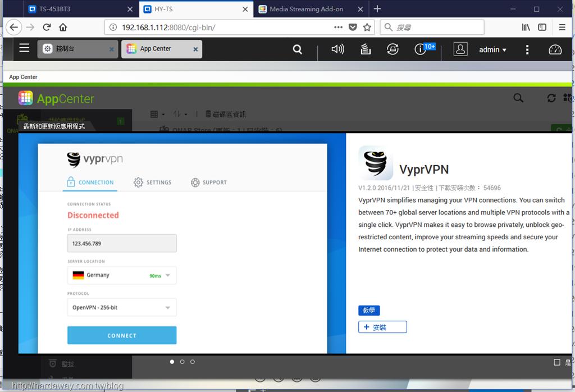Click the AppCenter logo icon
This screenshot has width=575, height=392.
[x=26, y=98]
